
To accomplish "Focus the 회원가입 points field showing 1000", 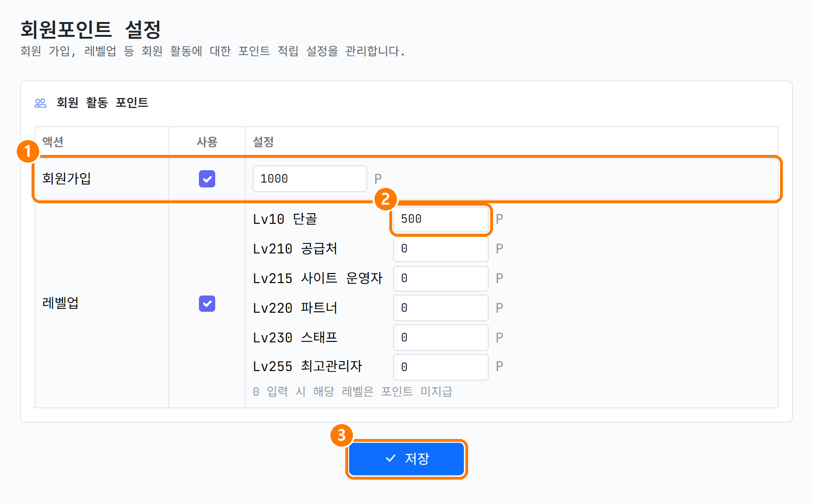I will click(310, 179).
